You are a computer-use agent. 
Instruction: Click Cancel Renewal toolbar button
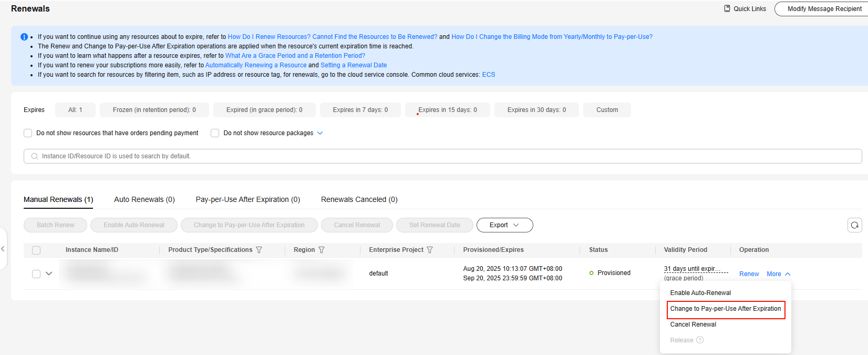pyautogui.click(x=357, y=225)
